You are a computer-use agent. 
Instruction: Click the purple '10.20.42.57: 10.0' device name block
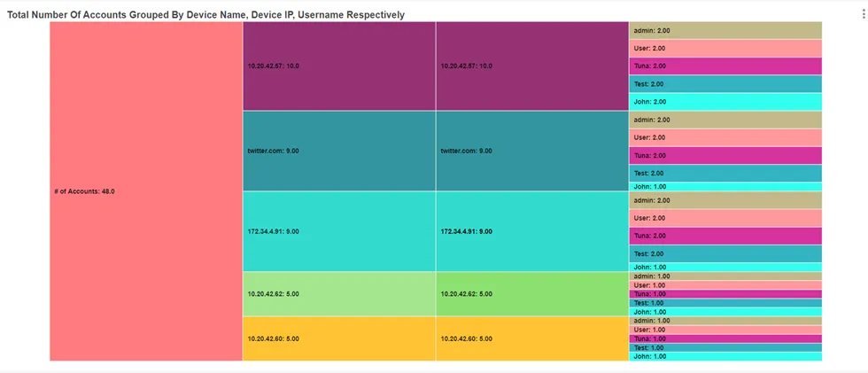click(339, 66)
